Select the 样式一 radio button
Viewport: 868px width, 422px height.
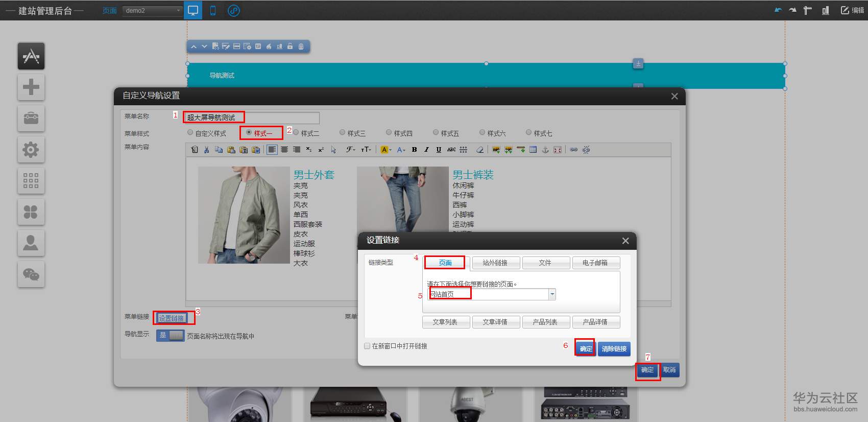pyautogui.click(x=249, y=133)
